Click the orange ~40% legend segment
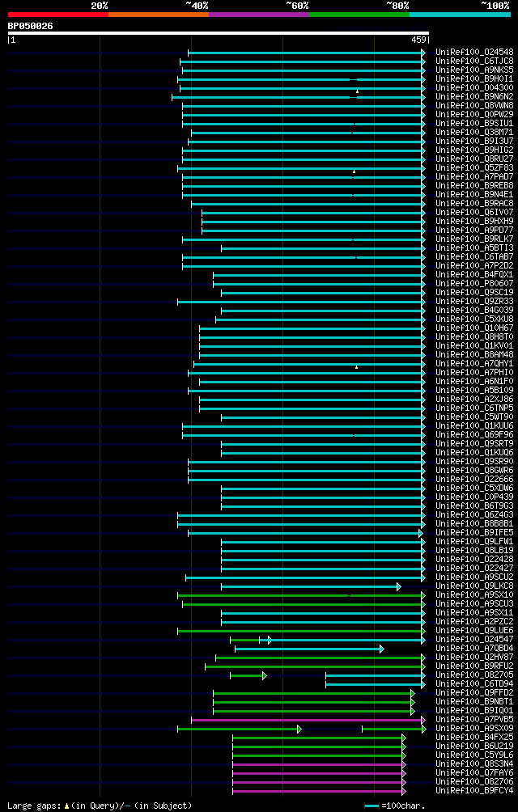This screenshot has width=518, height=812. tap(159, 15)
